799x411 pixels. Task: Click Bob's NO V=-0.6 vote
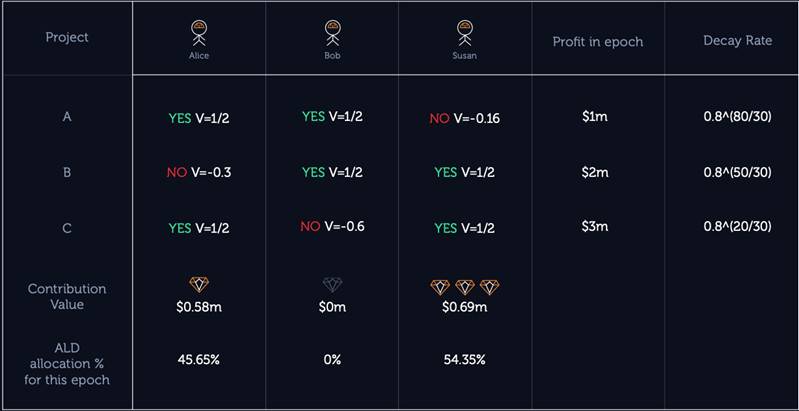[x=332, y=226]
